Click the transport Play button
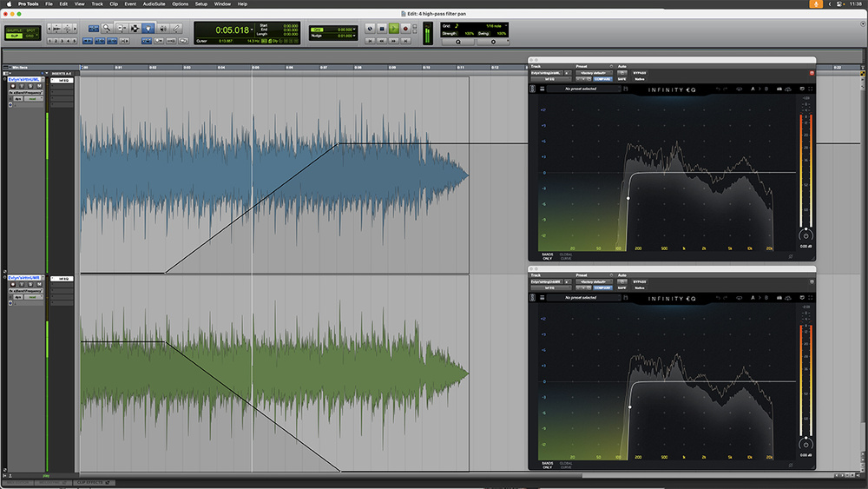The width and height of the screenshot is (868, 489). click(393, 29)
